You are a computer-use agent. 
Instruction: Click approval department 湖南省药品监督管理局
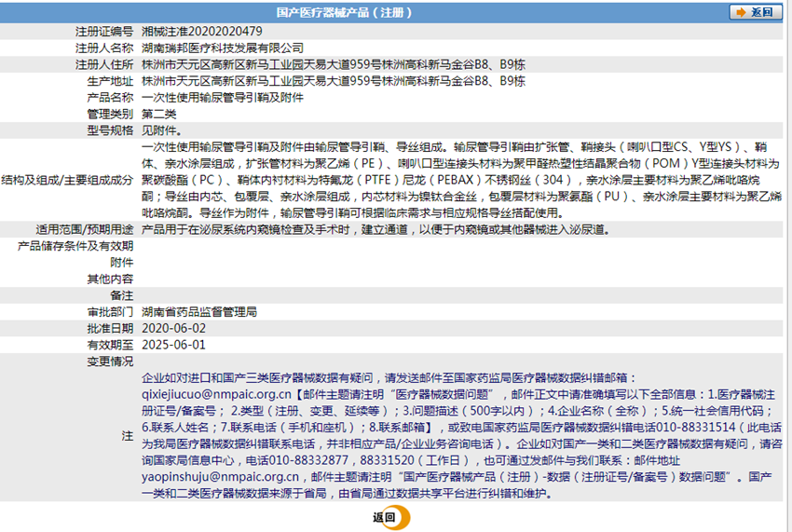(x=199, y=312)
